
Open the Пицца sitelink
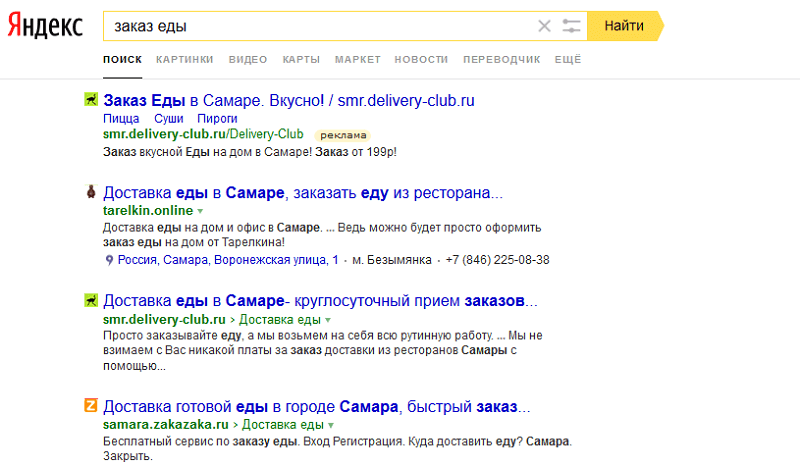click(121, 118)
